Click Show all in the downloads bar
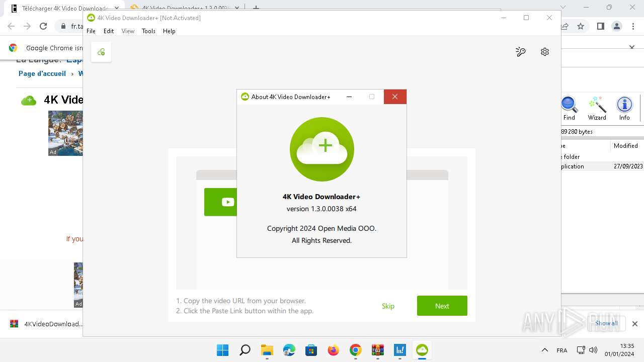Image resolution: width=644 pixels, height=362 pixels. click(x=606, y=323)
